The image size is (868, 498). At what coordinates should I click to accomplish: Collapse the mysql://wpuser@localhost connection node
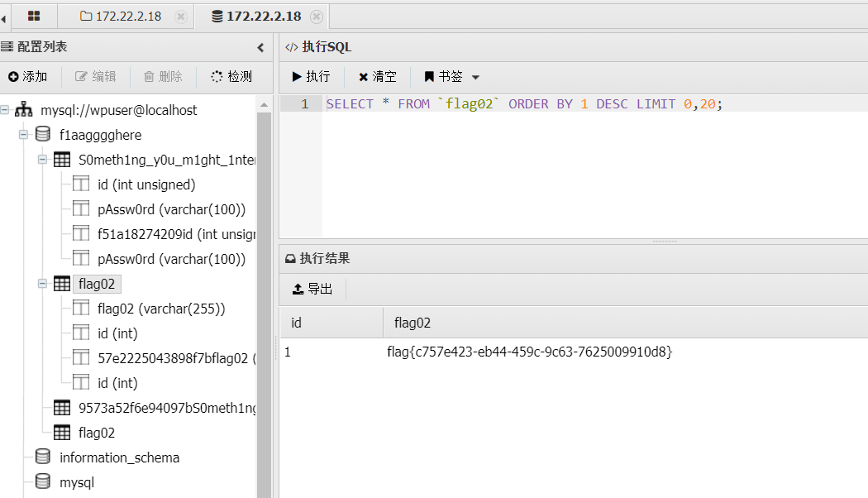(x=6, y=110)
